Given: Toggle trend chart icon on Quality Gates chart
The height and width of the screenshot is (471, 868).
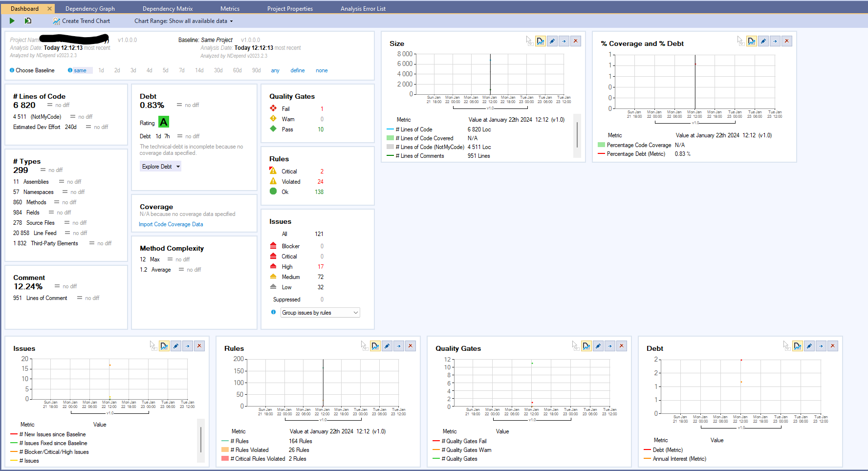Looking at the screenshot, I should (586, 346).
